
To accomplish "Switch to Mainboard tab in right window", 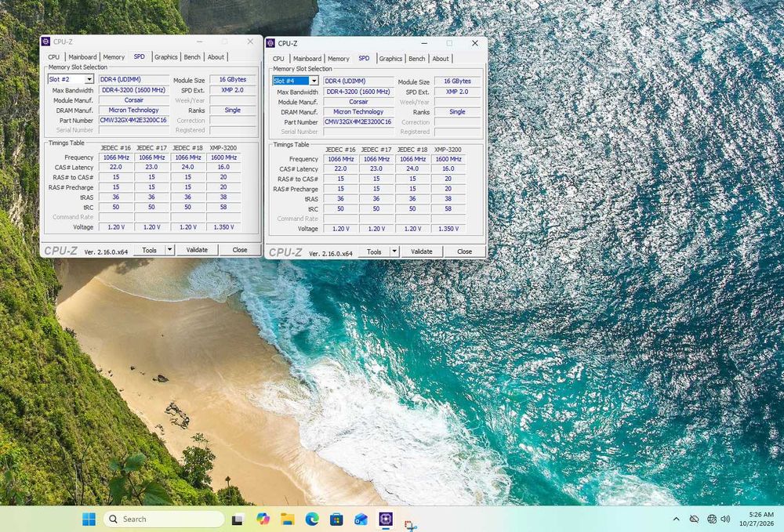I will (307, 59).
